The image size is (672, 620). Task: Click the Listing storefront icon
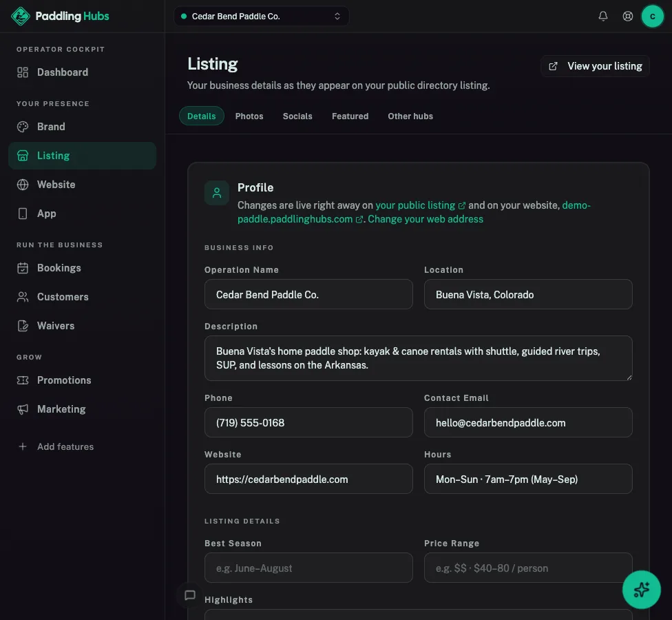pyautogui.click(x=23, y=156)
